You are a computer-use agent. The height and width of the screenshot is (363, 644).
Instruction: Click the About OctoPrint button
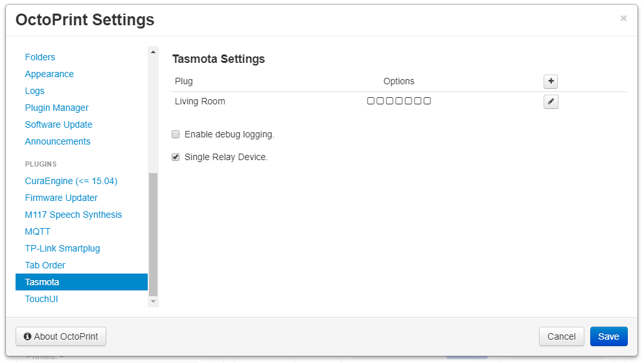click(61, 336)
